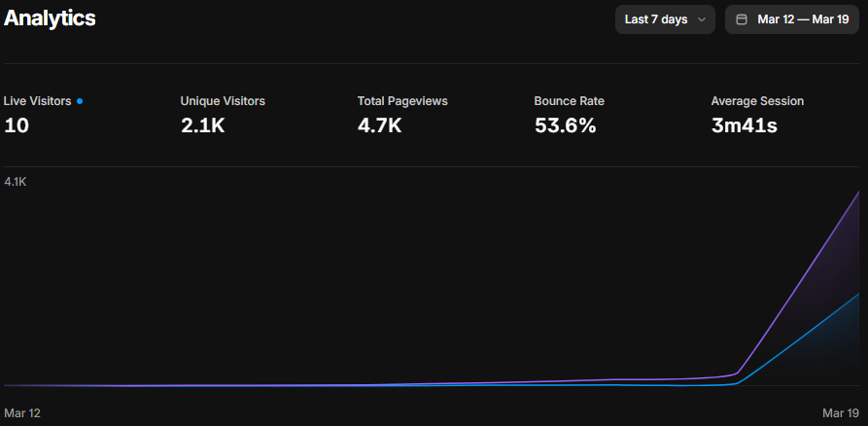Click the calendar icon in date range
Viewport: 868px width, 426px height.
pos(742,20)
